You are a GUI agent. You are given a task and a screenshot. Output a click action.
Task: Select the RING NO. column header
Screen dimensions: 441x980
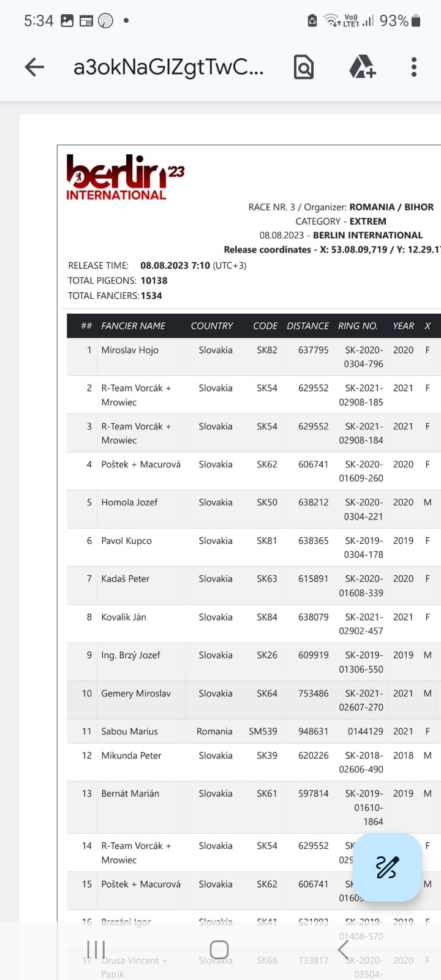358,326
